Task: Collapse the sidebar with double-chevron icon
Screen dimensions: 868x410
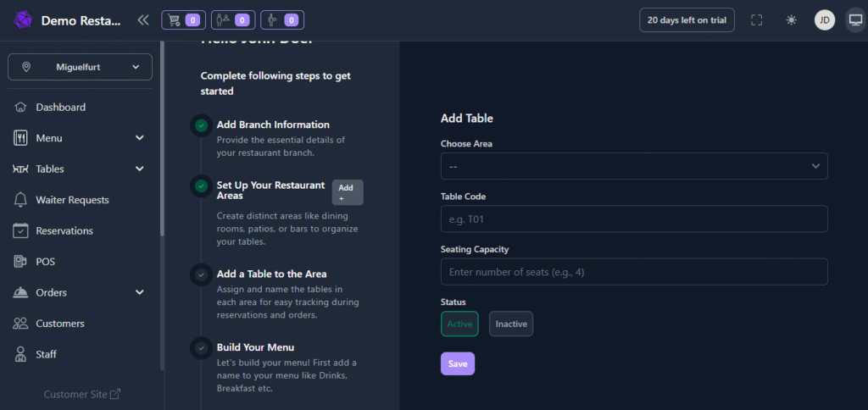Action: click(x=143, y=19)
